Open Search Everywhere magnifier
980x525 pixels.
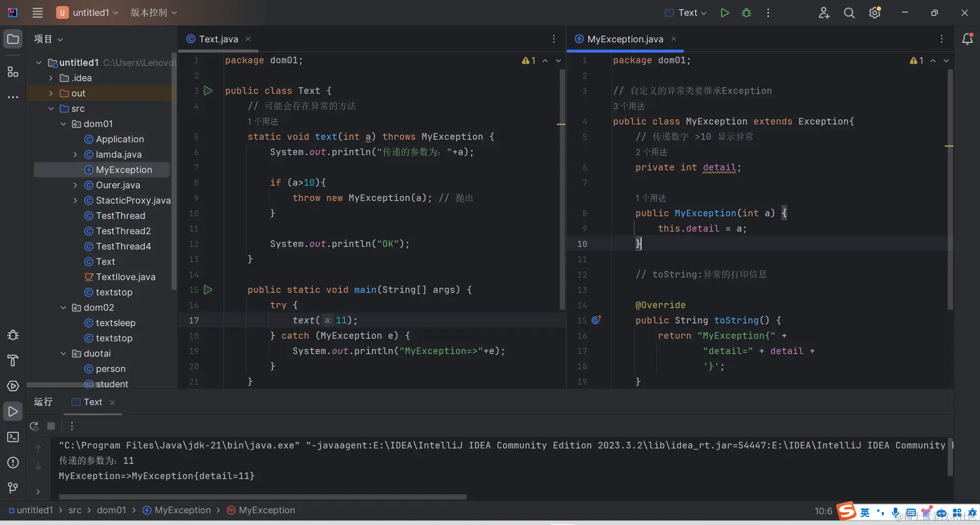849,13
